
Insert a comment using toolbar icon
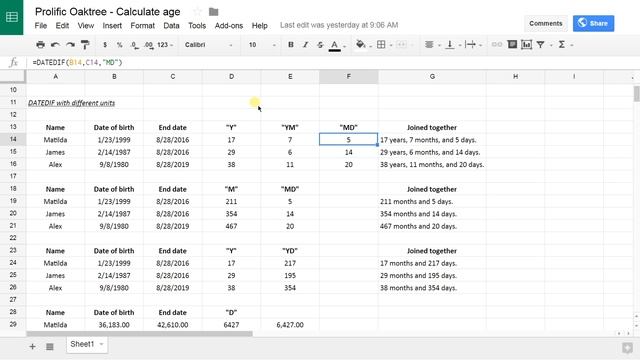point(512,44)
